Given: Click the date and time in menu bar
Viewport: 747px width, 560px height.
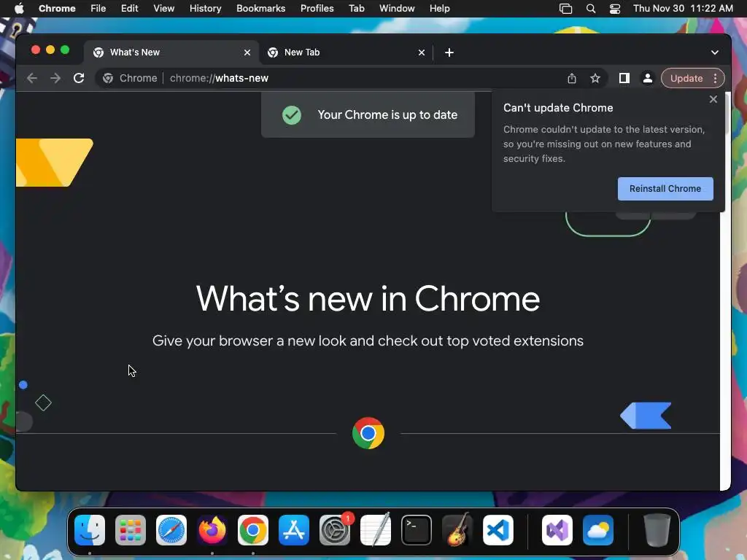Looking at the screenshot, I should (683, 8).
